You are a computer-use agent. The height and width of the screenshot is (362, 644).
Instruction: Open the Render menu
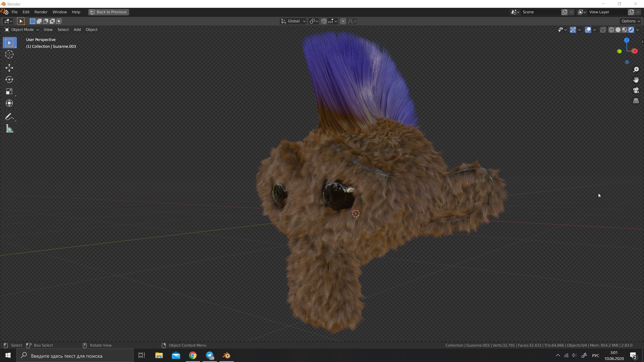tap(41, 12)
